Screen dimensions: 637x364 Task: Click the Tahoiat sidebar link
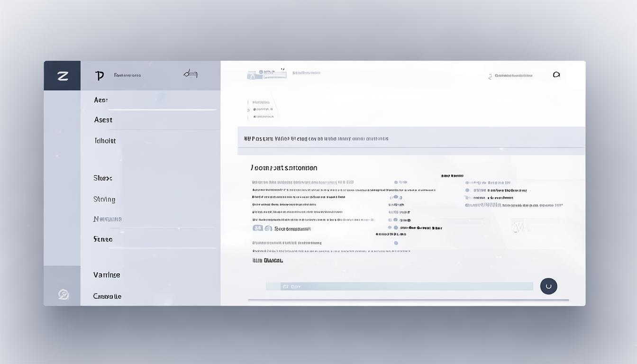[105, 141]
